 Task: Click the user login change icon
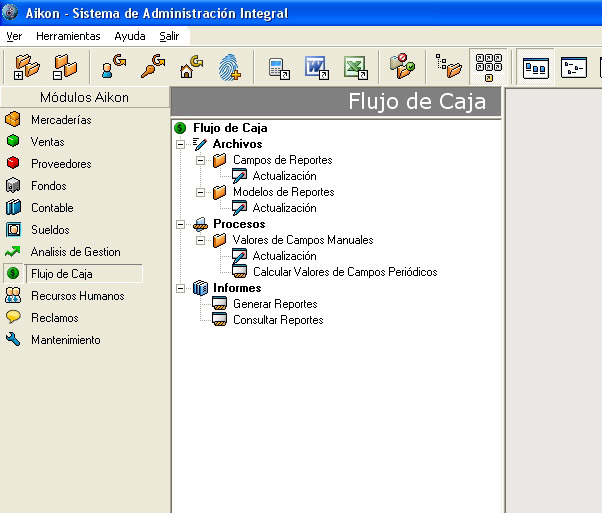point(114,67)
